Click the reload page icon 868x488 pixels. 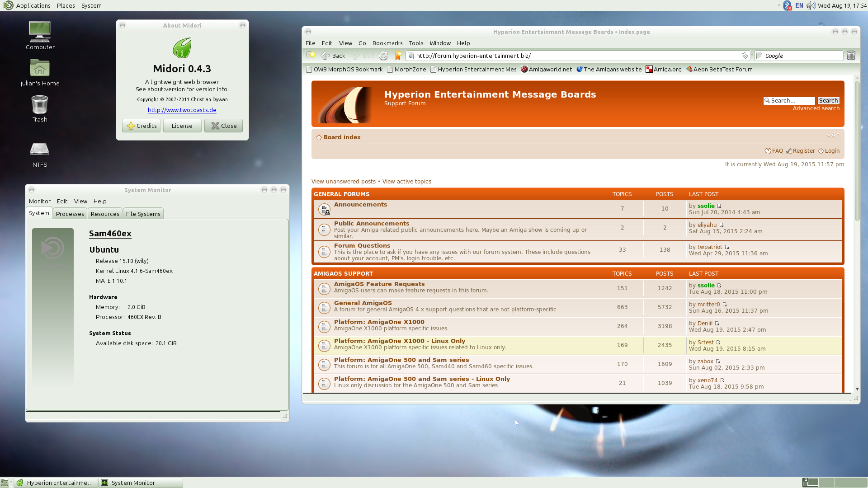pyautogui.click(x=383, y=56)
